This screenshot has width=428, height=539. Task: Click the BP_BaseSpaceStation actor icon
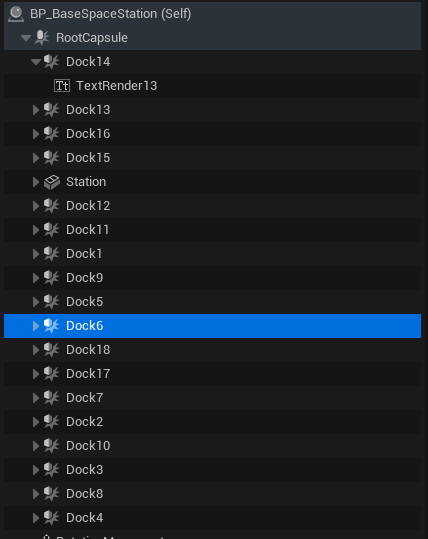(16, 14)
